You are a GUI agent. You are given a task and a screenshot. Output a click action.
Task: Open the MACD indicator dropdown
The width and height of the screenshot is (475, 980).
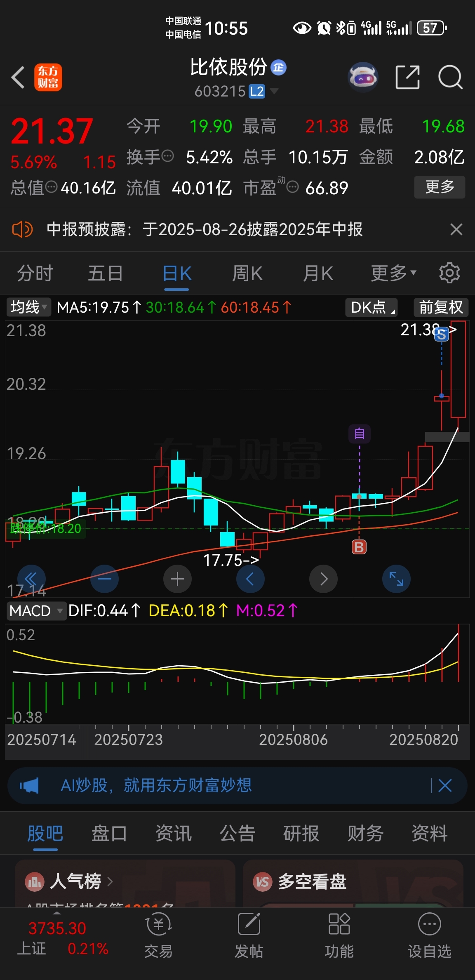point(36,611)
